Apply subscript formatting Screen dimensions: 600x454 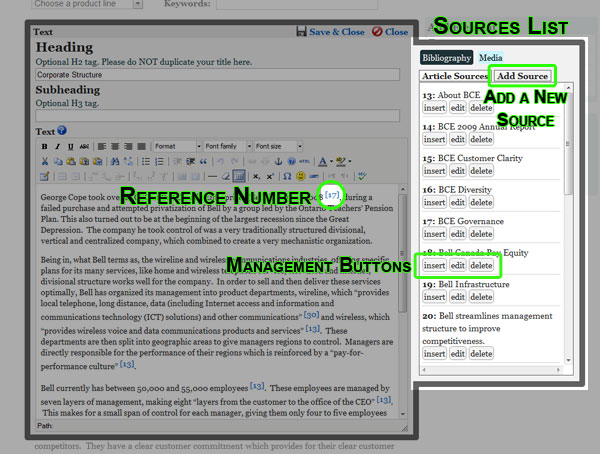[x=256, y=176]
